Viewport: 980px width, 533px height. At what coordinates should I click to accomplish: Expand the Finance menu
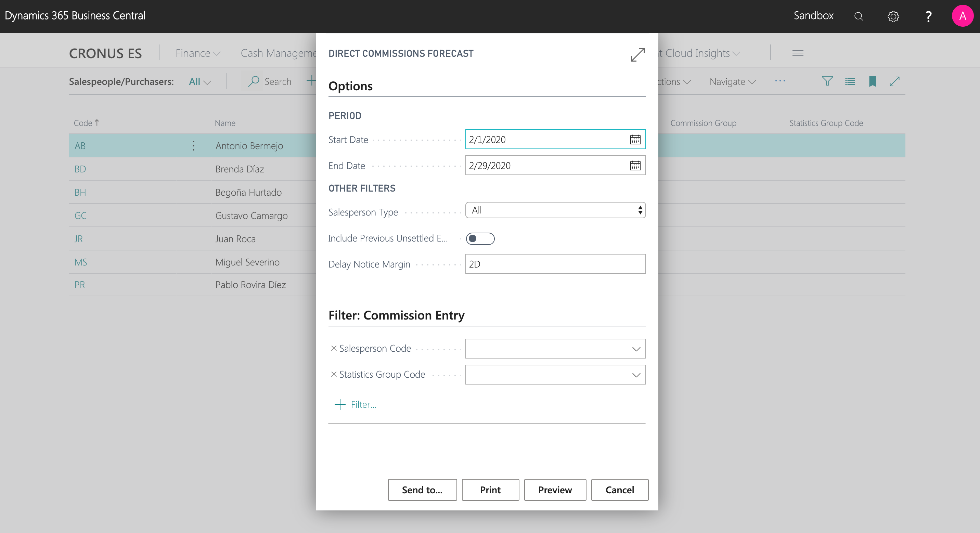tap(198, 53)
